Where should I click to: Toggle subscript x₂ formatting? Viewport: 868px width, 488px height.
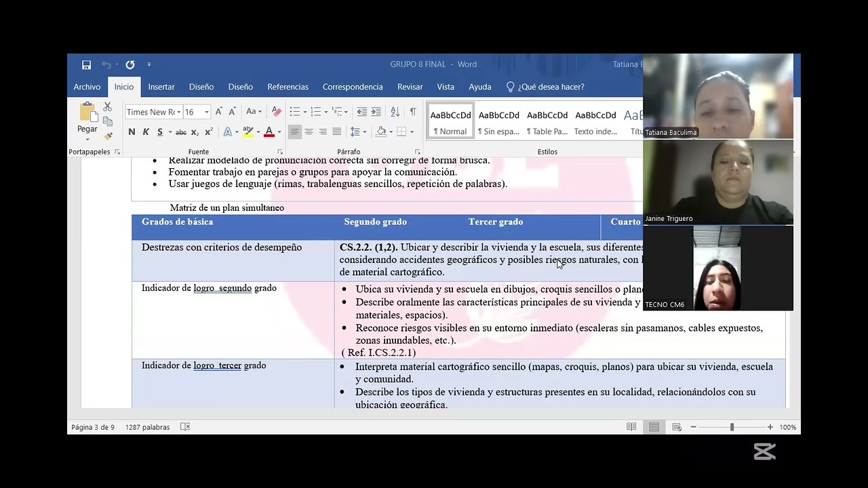coord(195,132)
